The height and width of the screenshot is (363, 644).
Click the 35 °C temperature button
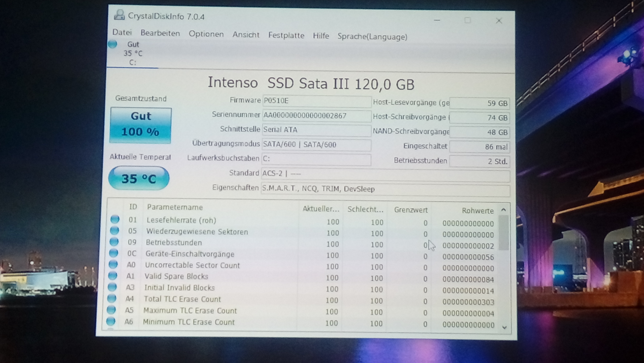(x=139, y=178)
